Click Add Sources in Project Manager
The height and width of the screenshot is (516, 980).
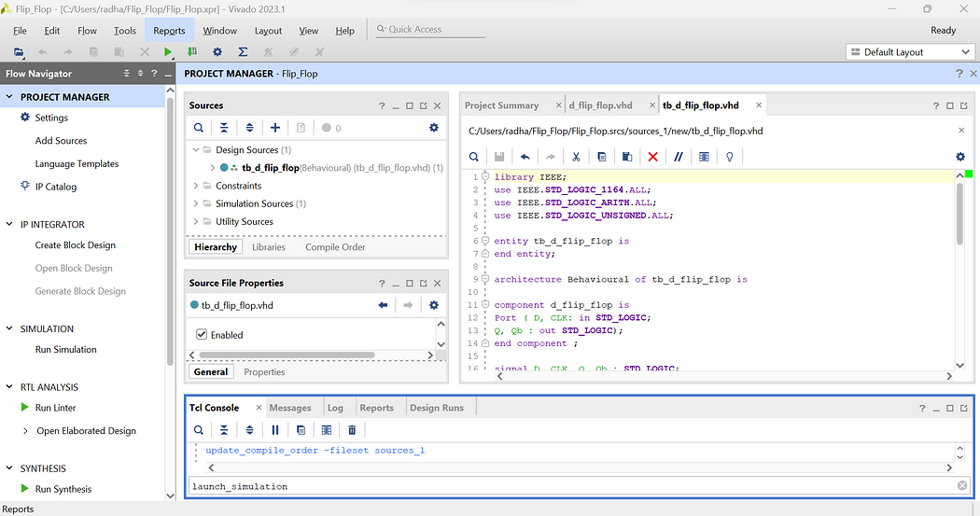pyautogui.click(x=62, y=141)
